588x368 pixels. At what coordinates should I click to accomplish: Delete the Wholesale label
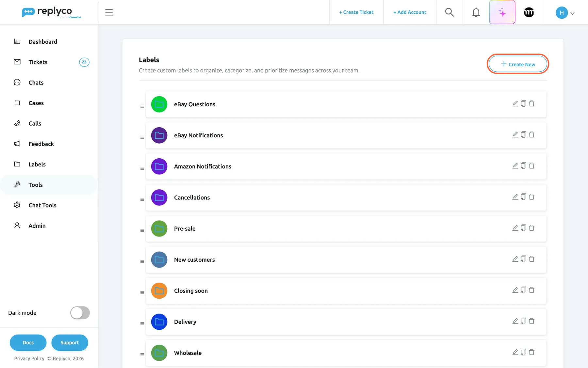531,352
